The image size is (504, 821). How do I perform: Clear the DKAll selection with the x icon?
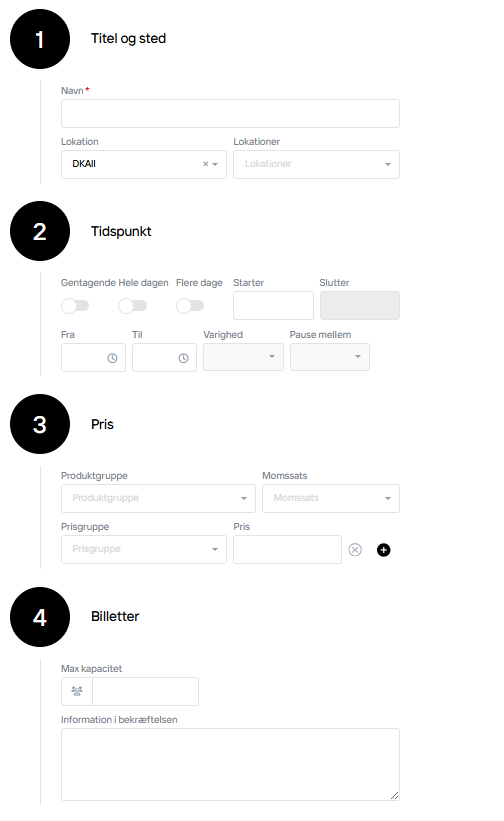206,164
